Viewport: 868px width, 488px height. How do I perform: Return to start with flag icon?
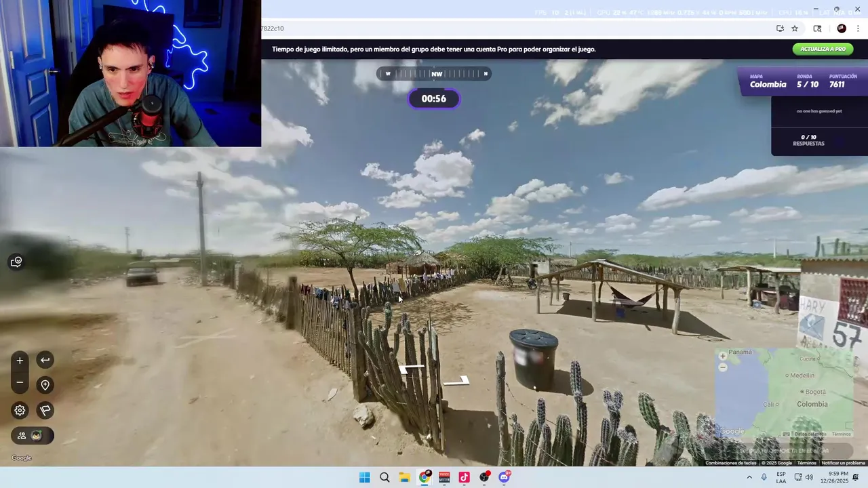click(x=45, y=410)
